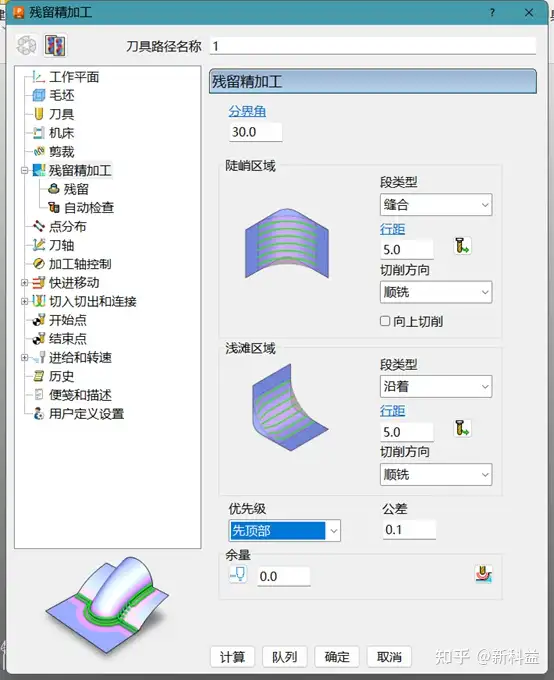Enable the 向上切削 checkbox
The width and height of the screenshot is (554, 680).
point(385,321)
